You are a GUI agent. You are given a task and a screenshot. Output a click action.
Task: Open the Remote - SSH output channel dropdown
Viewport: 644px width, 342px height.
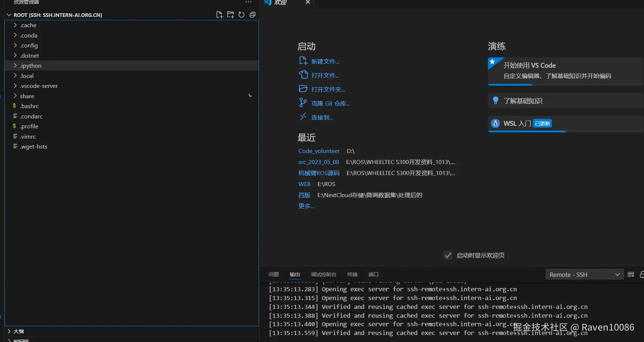585,274
